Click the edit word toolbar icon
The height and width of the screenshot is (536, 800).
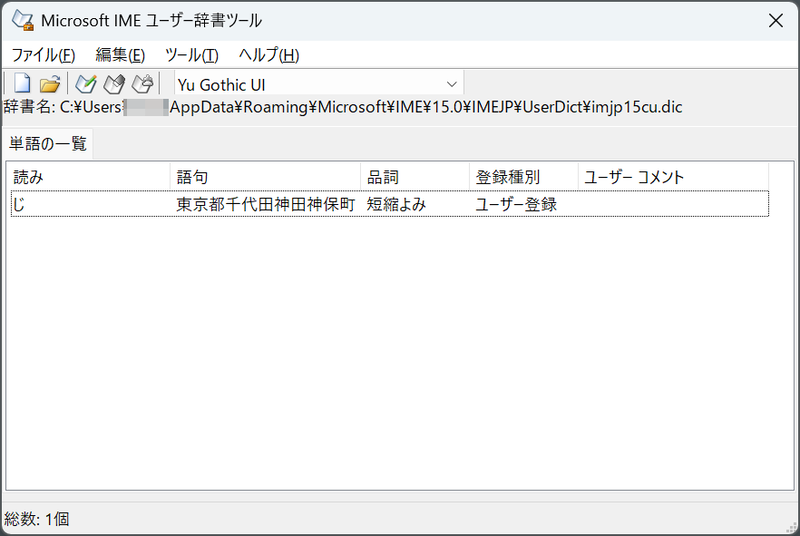click(x=114, y=84)
